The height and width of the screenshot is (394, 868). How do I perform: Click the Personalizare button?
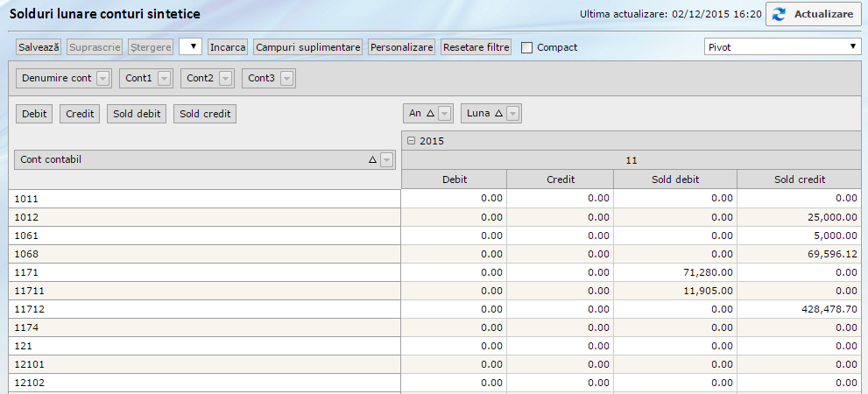click(x=401, y=46)
